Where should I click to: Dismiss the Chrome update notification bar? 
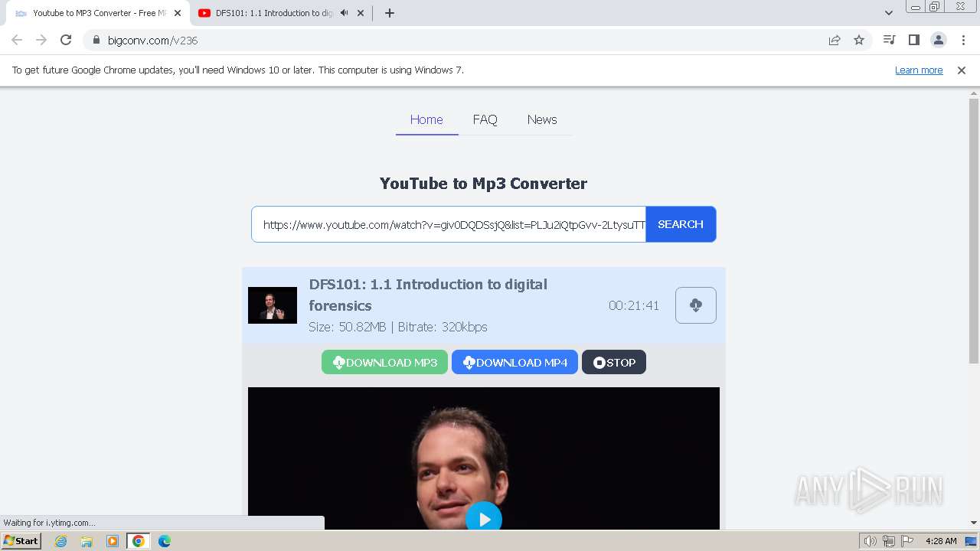(962, 70)
